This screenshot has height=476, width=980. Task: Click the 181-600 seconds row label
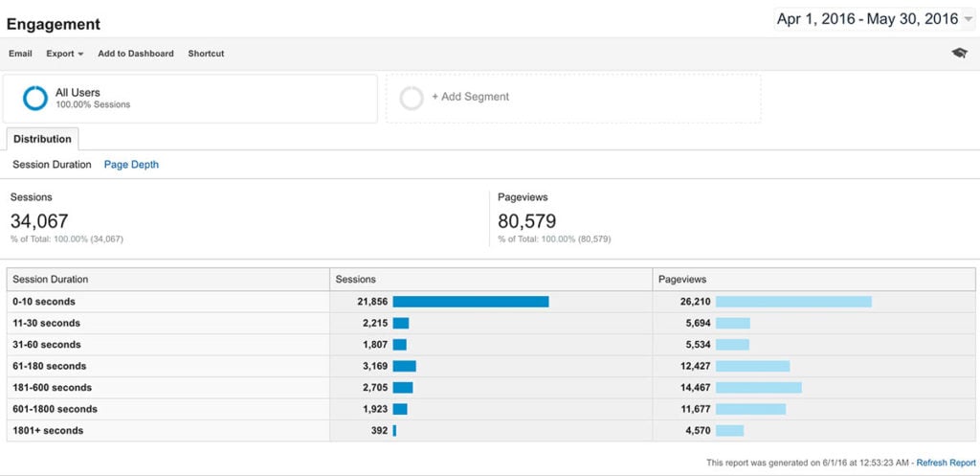point(52,388)
